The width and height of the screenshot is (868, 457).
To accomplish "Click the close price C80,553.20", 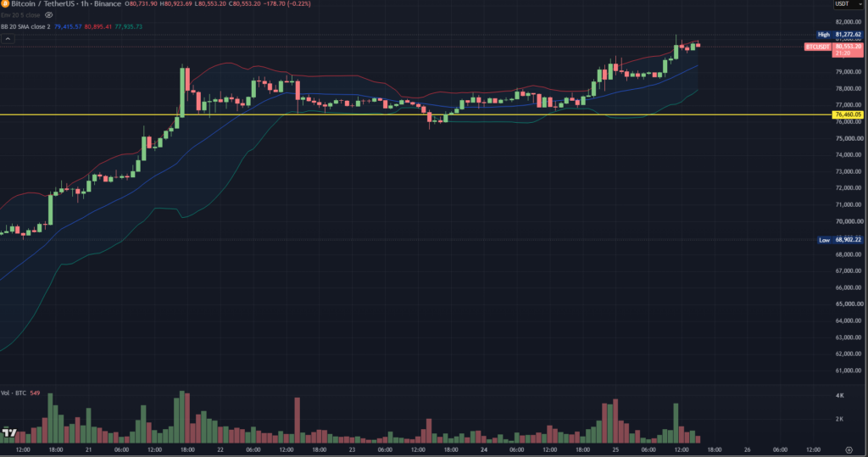I will click(245, 4).
